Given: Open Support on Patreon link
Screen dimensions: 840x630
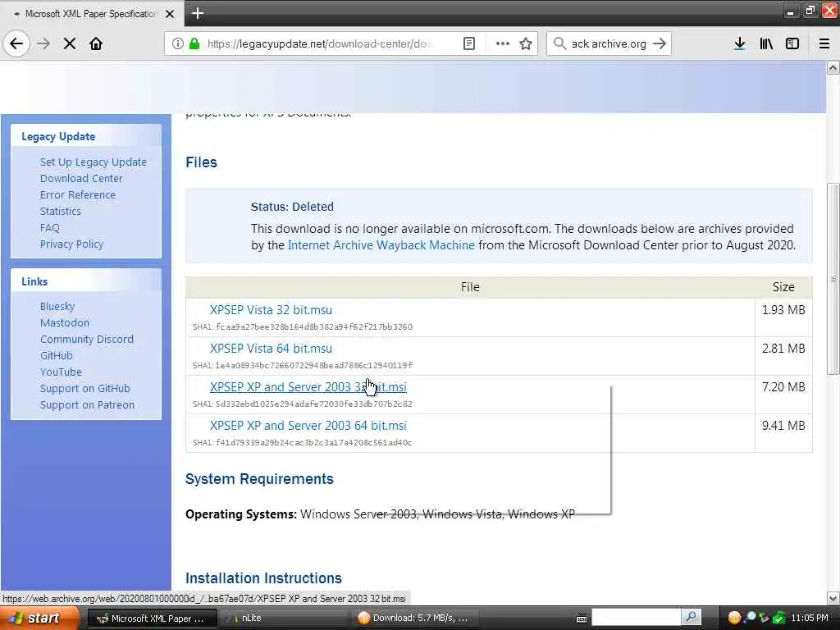Looking at the screenshot, I should 87,405.
